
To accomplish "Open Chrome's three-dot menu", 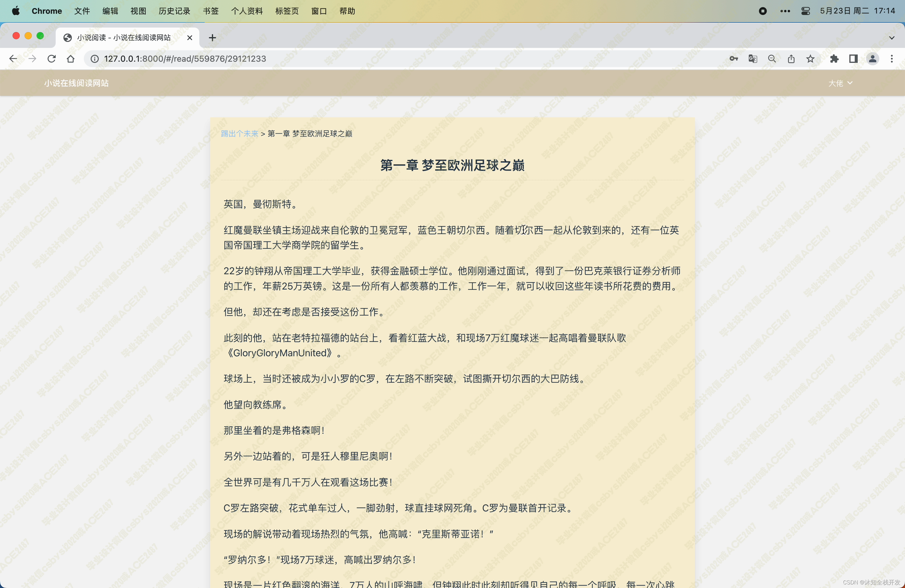I will [x=891, y=59].
